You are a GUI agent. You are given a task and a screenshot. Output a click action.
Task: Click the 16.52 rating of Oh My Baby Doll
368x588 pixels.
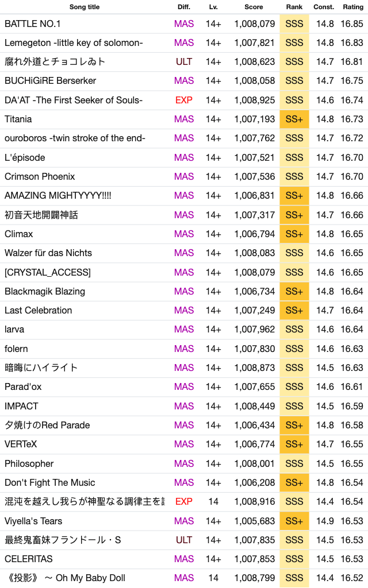click(352, 578)
